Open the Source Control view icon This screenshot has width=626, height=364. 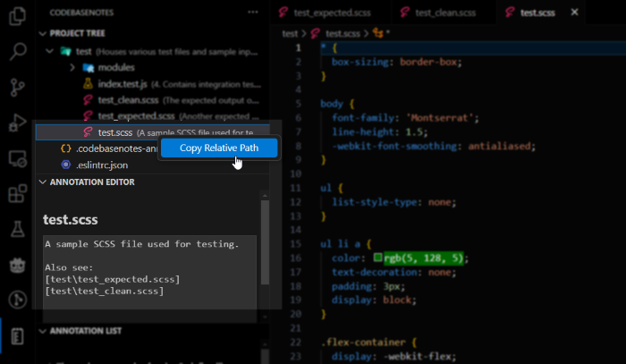[x=18, y=87]
